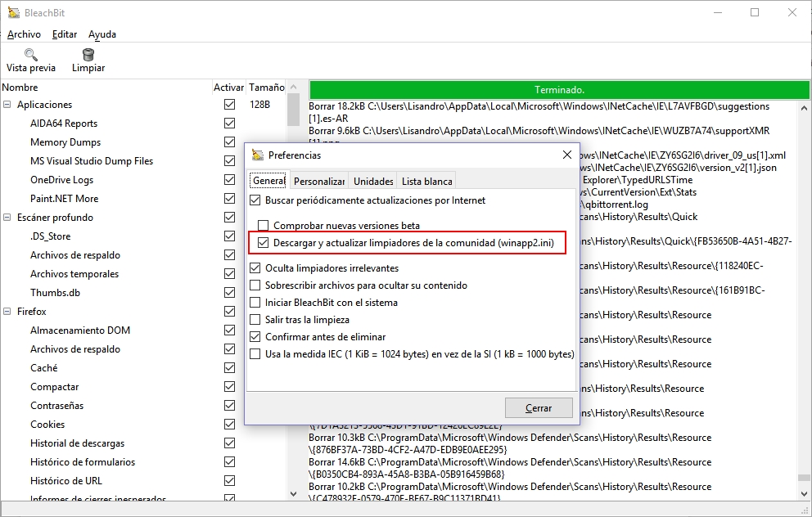This screenshot has height=517, width=812.
Task: Open the Ayuda menu
Action: 102,34
